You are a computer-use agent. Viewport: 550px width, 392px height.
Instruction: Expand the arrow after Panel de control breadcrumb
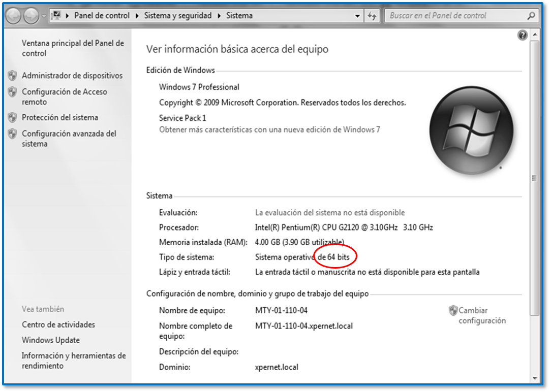(x=137, y=16)
